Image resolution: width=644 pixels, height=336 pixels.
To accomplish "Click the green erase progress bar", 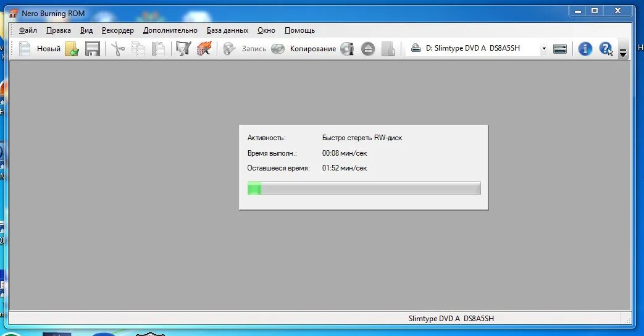I will click(364, 188).
